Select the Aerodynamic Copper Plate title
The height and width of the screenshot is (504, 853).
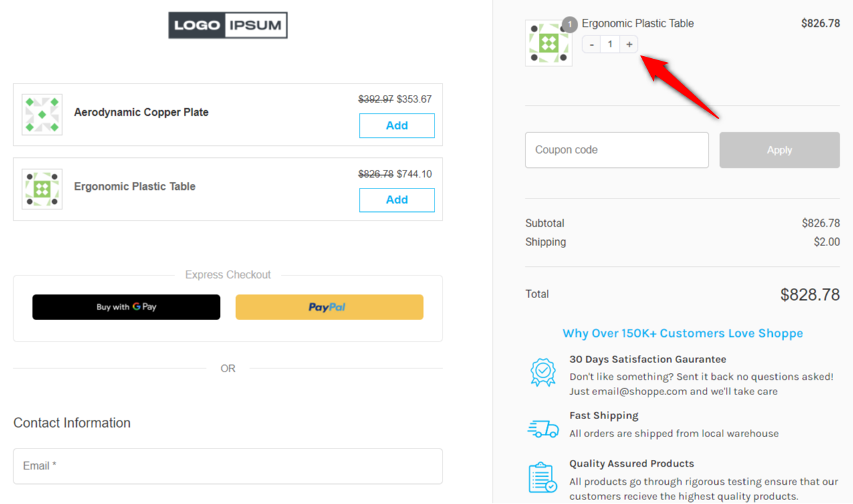[x=141, y=112]
